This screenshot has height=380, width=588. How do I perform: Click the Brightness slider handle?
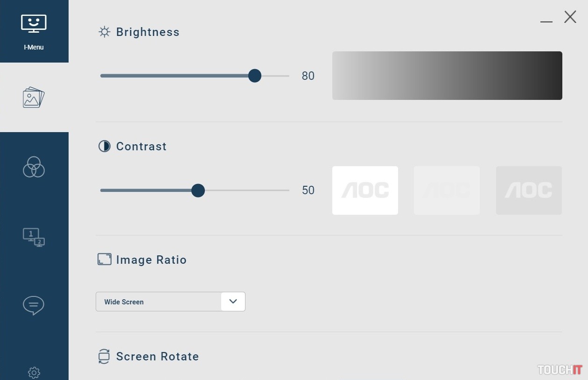click(255, 76)
